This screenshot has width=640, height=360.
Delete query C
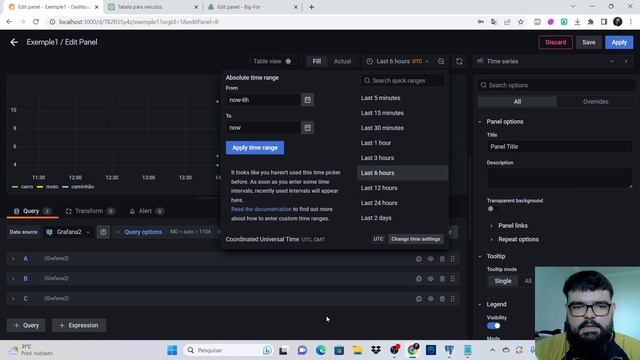pos(442,299)
